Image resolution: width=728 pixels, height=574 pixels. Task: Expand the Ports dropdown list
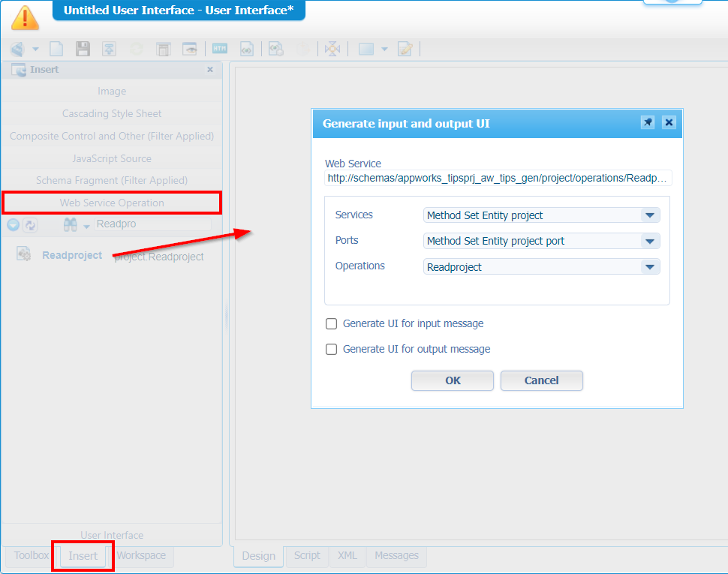coord(650,242)
